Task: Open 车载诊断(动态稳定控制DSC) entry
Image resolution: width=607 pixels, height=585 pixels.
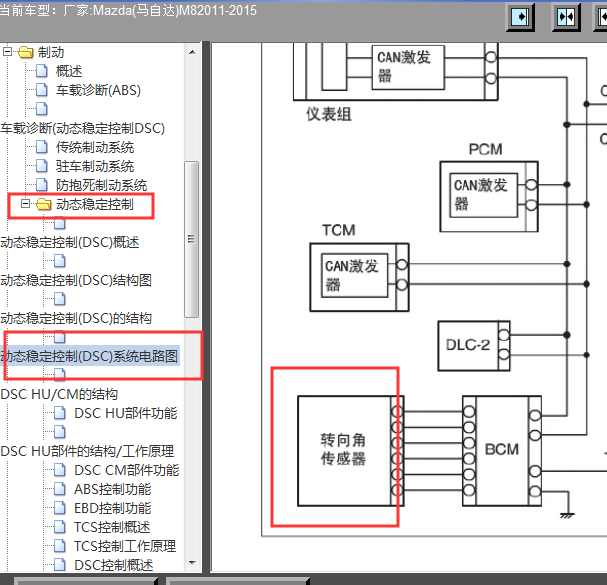Action: pyautogui.click(x=83, y=128)
